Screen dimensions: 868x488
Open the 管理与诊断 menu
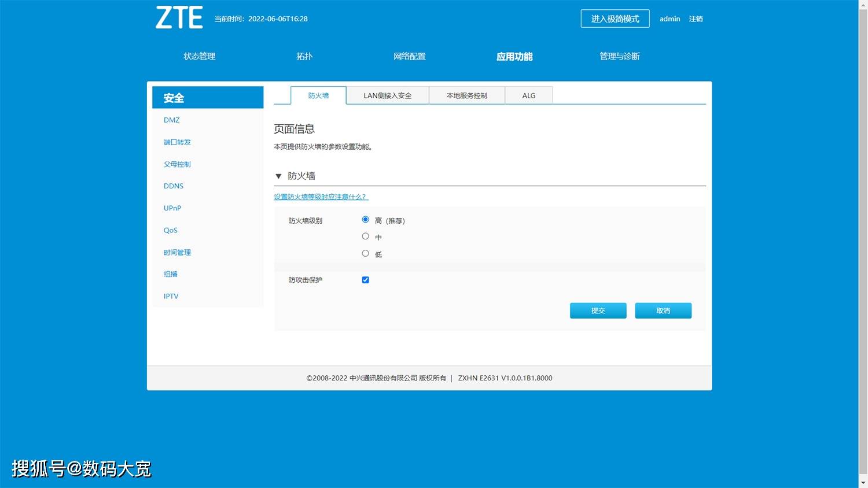619,56
